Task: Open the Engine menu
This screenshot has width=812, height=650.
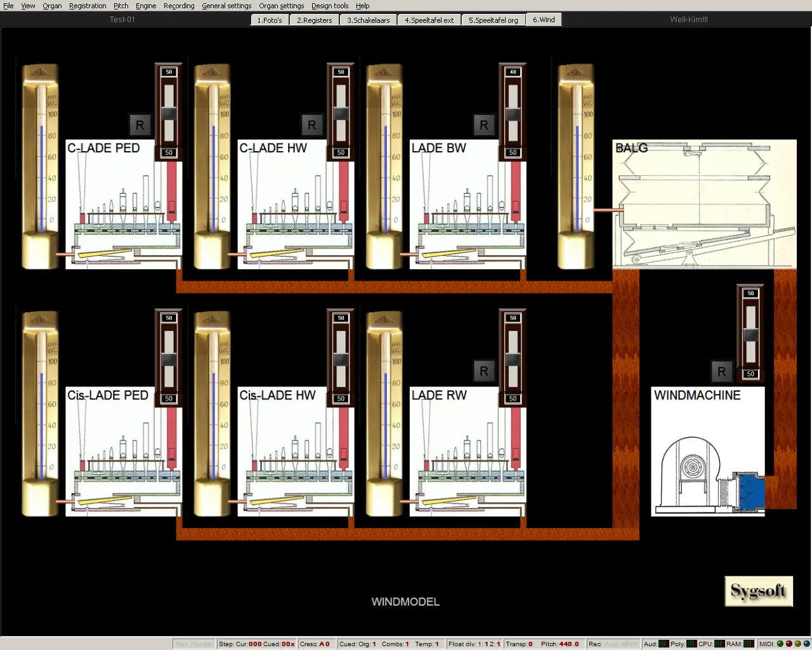Action: [146, 6]
